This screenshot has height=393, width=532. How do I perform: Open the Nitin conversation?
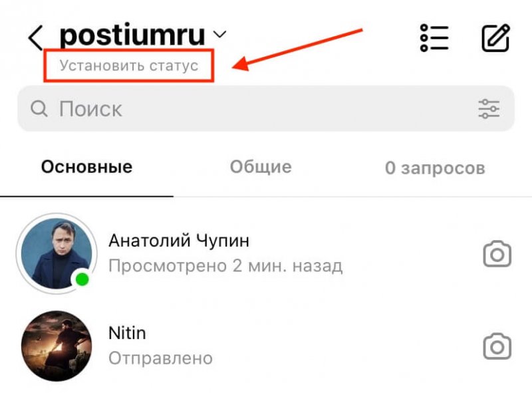266,346
